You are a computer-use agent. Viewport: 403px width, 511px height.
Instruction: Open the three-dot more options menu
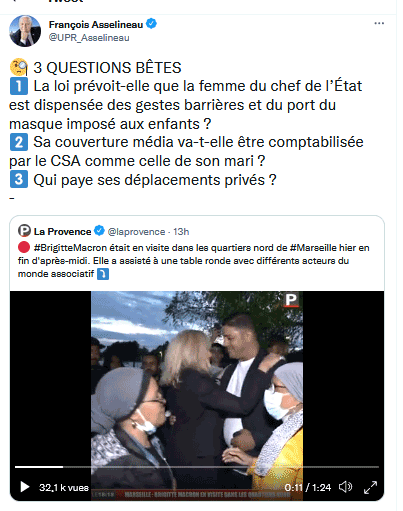[x=379, y=23]
